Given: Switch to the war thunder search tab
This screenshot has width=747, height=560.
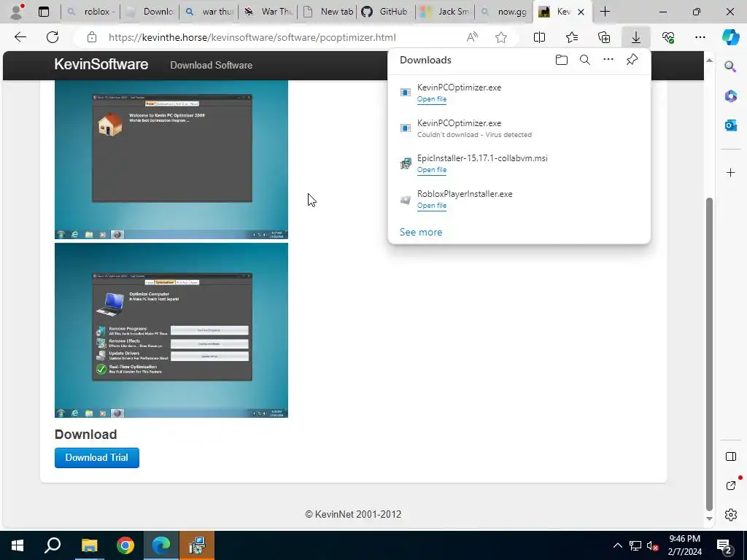Looking at the screenshot, I should click(209, 12).
